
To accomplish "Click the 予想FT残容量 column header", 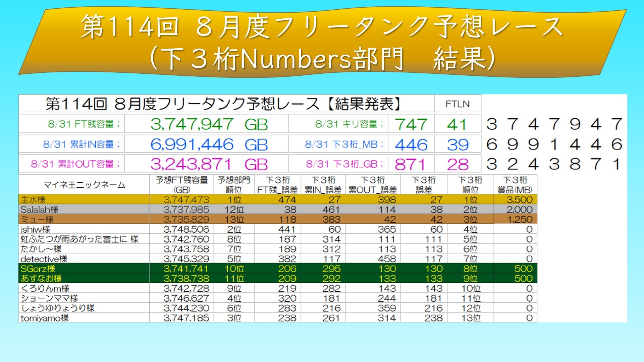I will point(182,185).
